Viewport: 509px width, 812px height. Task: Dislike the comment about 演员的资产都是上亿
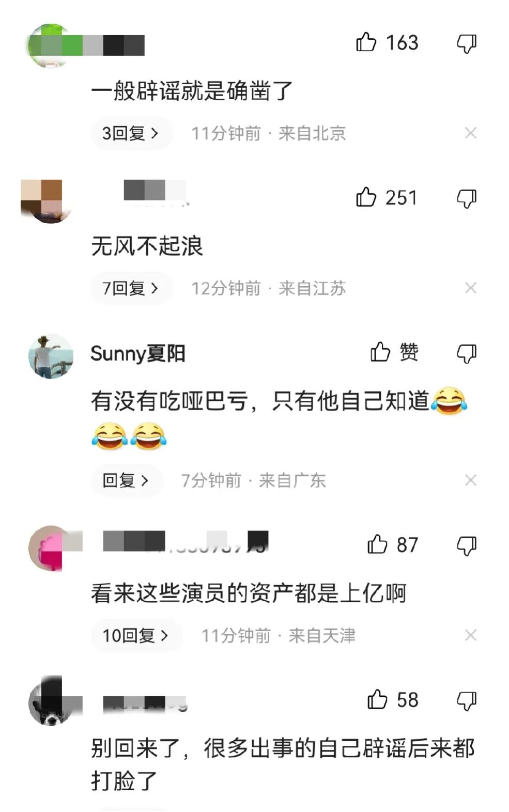466,545
